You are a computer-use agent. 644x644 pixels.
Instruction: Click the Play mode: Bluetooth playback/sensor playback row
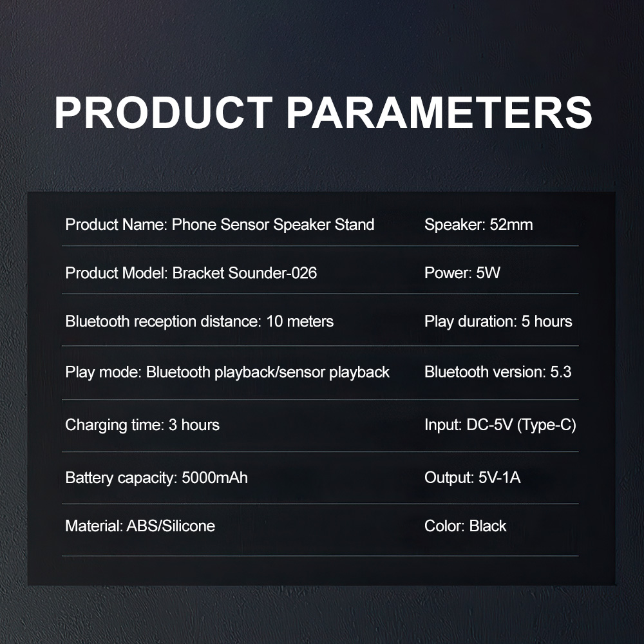(x=227, y=372)
